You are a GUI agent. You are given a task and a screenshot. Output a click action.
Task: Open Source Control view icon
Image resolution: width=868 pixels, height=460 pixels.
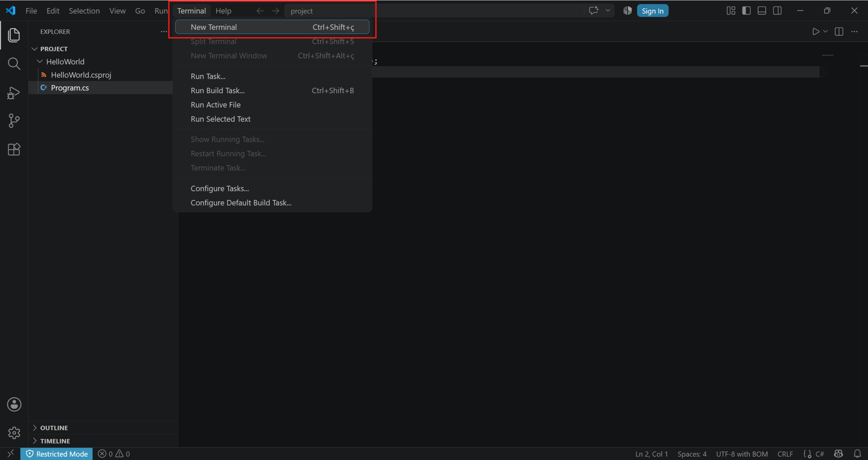[x=14, y=121]
